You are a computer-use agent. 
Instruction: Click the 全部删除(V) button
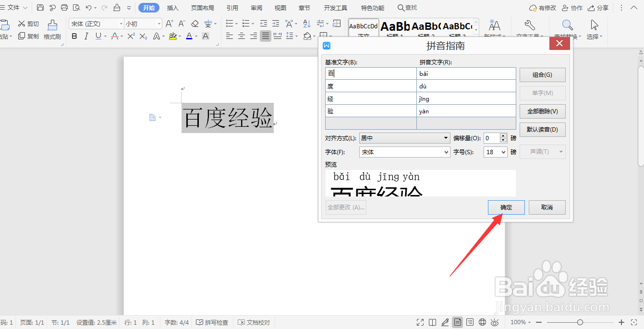[x=542, y=111]
